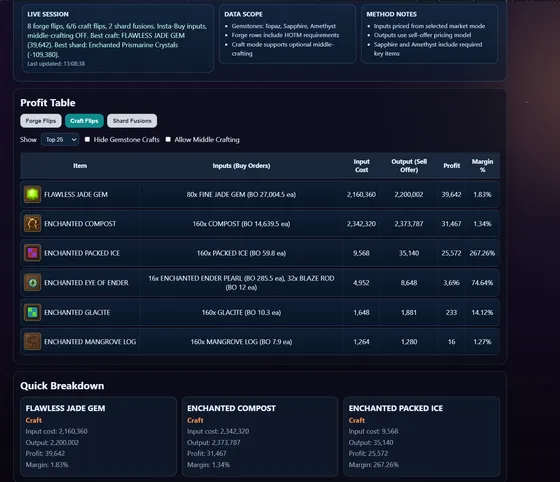The height and width of the screenshot is (482, 560).
Task: Click the Live Session panel heading
Action: [x=48, y=14]
